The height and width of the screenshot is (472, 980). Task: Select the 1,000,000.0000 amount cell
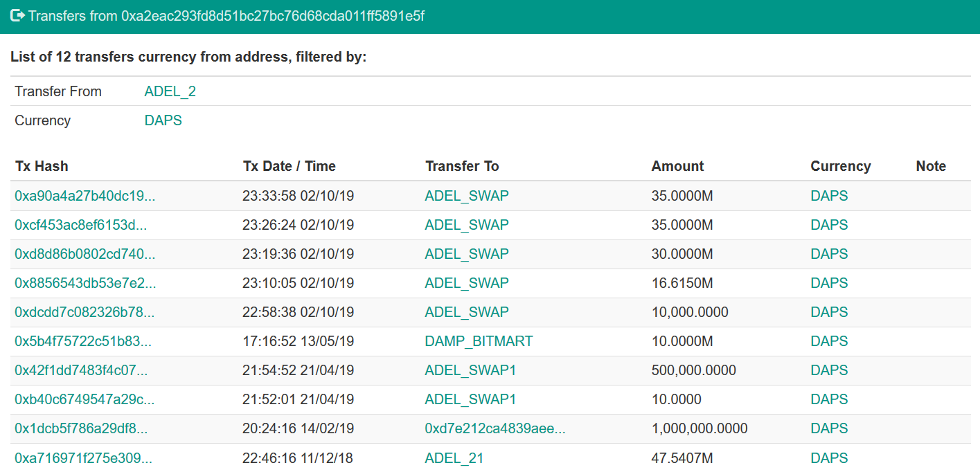coord(700,428)
